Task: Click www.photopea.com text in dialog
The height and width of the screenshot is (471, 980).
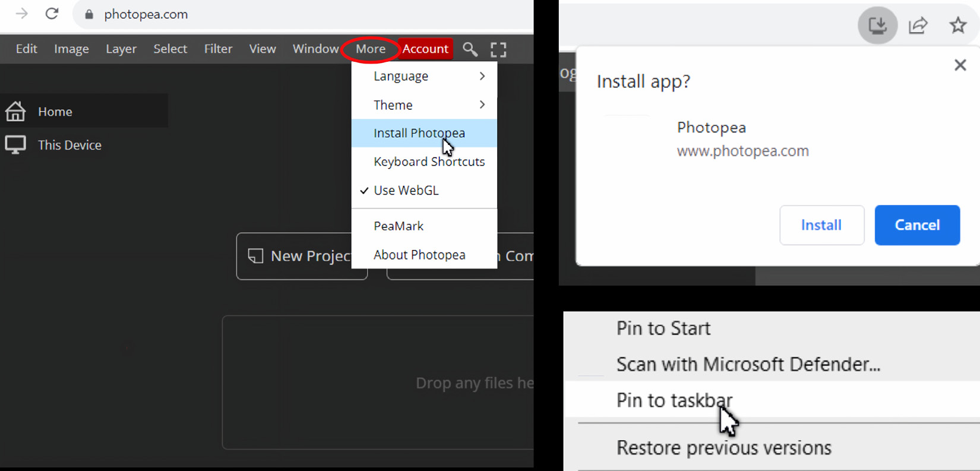Action: [742, 151]
